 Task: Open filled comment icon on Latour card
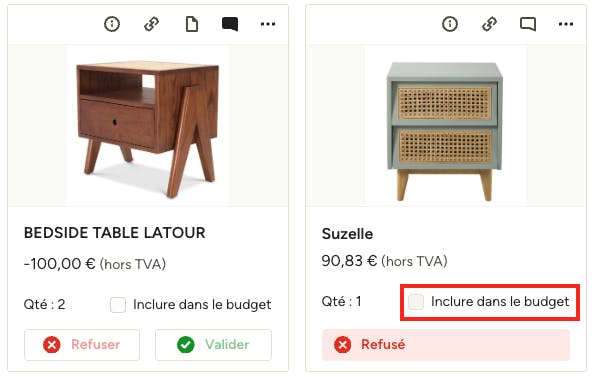point(230,24)
